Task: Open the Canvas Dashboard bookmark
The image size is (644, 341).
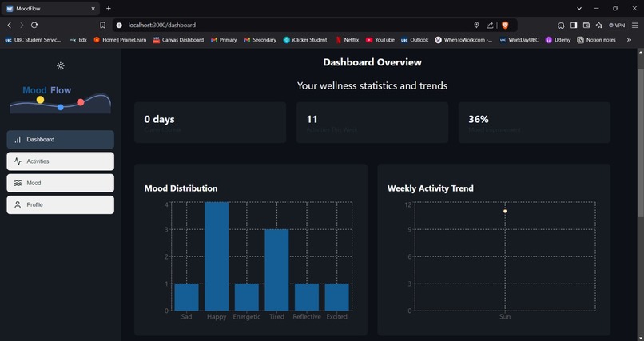Action: tap(178, 40)
